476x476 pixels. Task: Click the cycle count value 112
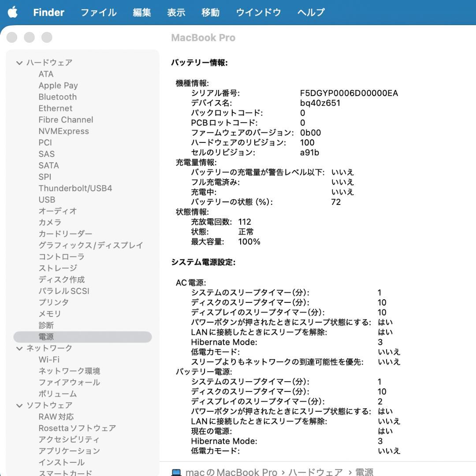[244, 222]
